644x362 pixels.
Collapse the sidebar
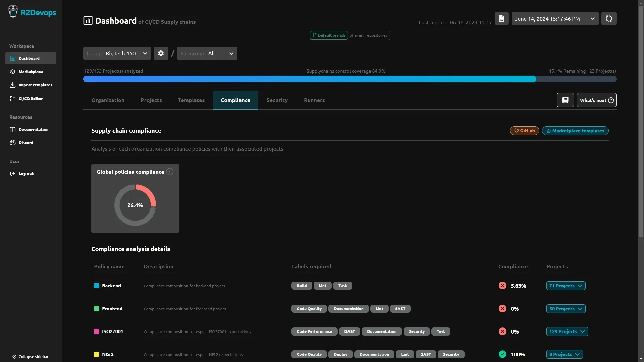30,356
